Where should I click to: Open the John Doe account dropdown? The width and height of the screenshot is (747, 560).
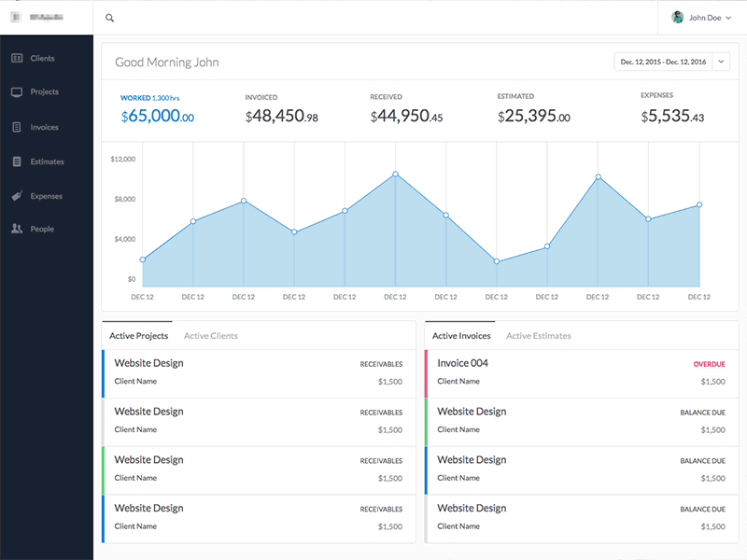[x=700, y=17]
